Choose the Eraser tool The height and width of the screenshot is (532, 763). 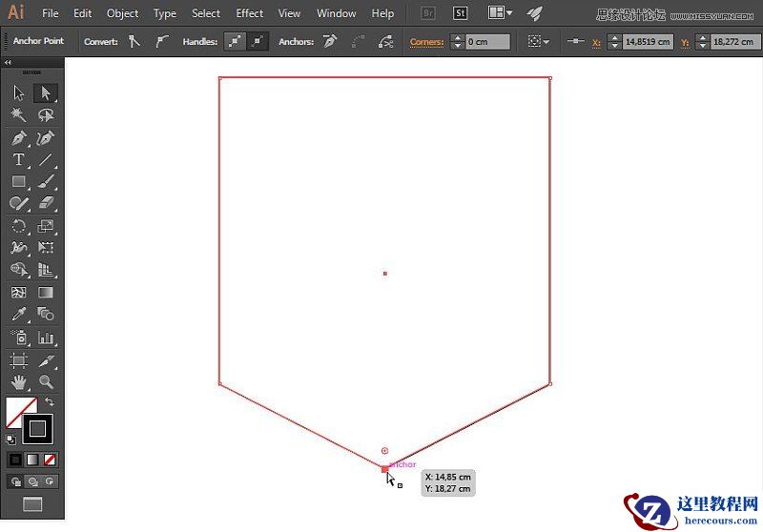coord(46,203)
